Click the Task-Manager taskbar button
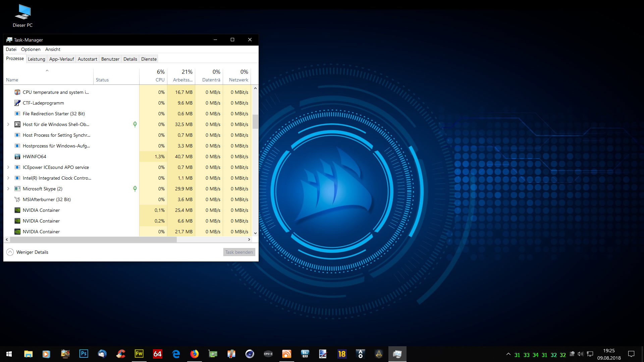Image resolution: width=644 pixels, height=362 pixels. (x=397, y=354)
